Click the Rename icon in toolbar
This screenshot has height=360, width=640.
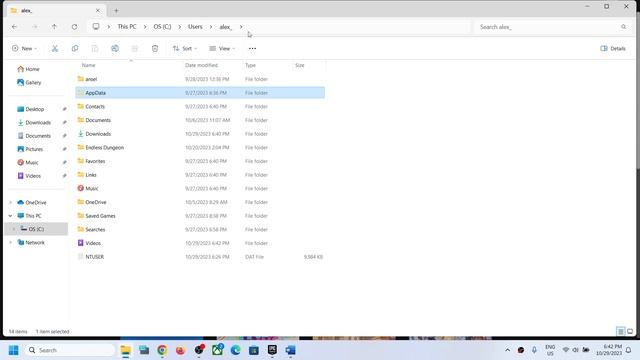115,49
